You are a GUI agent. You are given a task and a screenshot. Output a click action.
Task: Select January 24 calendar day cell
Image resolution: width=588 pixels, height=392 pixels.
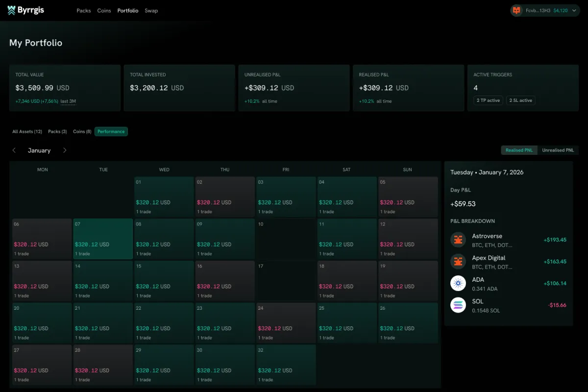286,323
